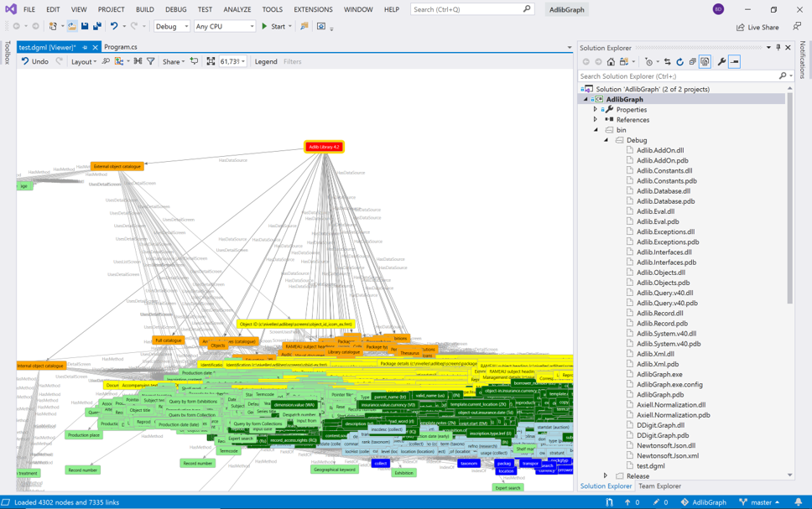Click the Open File folder icon
Screen dimensions: 812x509
[72, 26]
